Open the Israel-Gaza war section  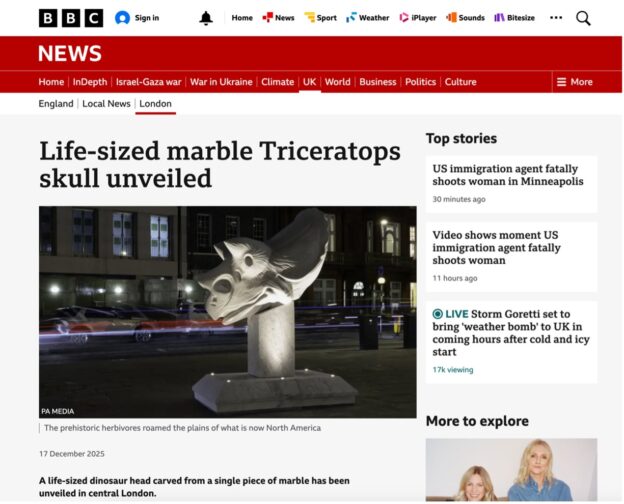[148, 82]
